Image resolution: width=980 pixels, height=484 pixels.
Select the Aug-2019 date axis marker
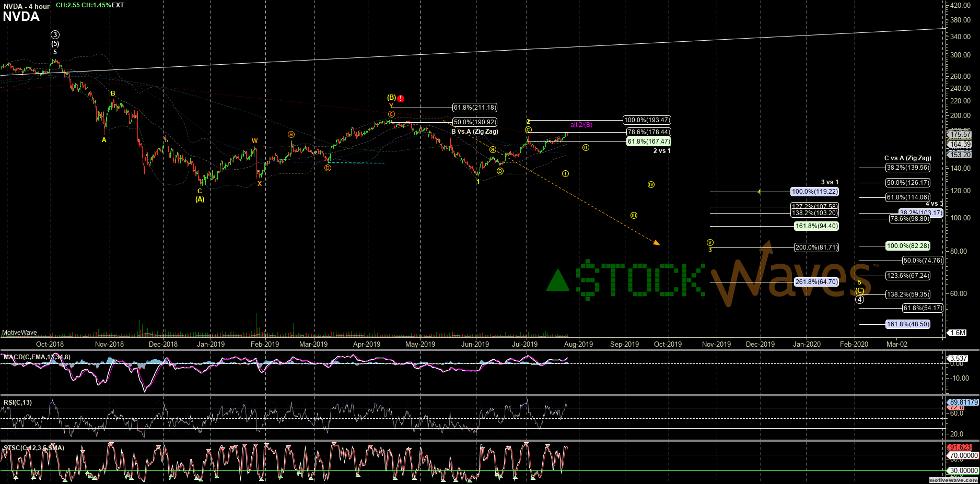tap(578, 344)
